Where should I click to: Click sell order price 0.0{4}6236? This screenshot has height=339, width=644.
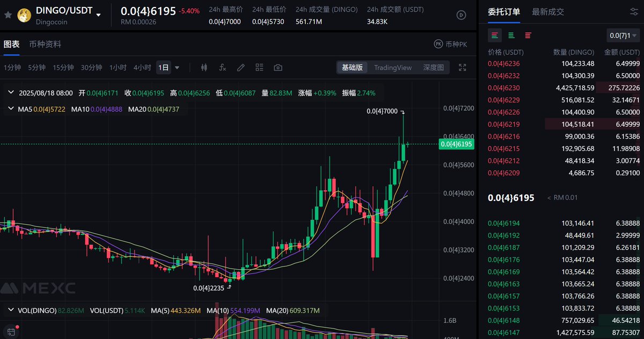[x=503, y=63]
